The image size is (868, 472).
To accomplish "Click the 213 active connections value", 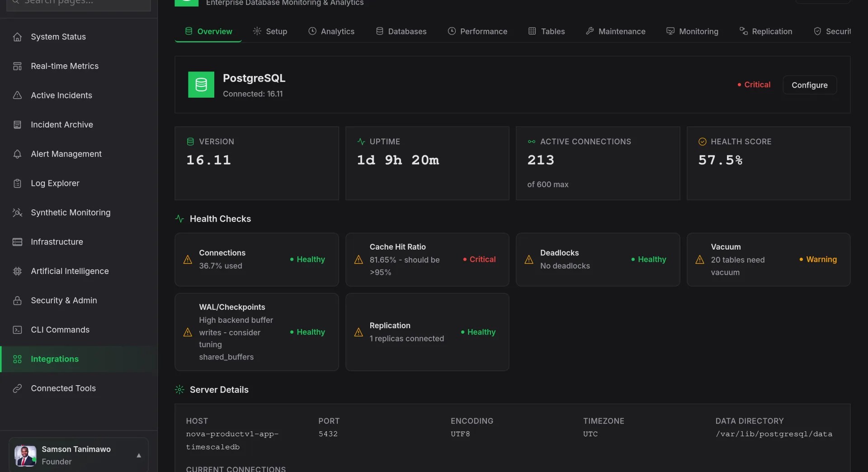I will (x=541, y=160).
